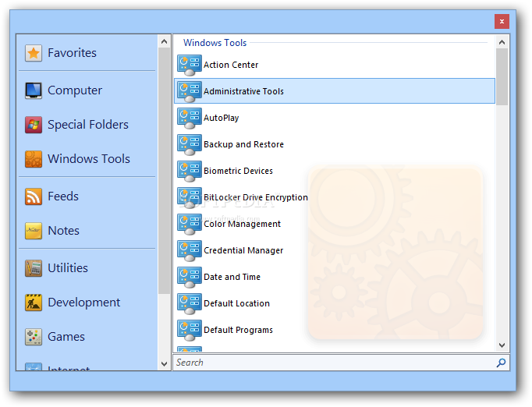Click the icon beside Default Programs
Screen dimensions: 532x407
190,330
